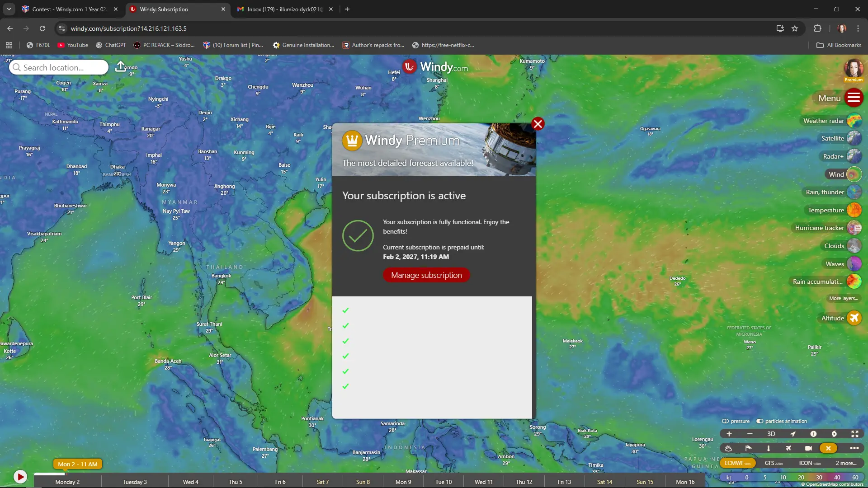The image size is (868, 488).
Task: Disable map POIs with orange X
Action: click(x=828, y=448)
